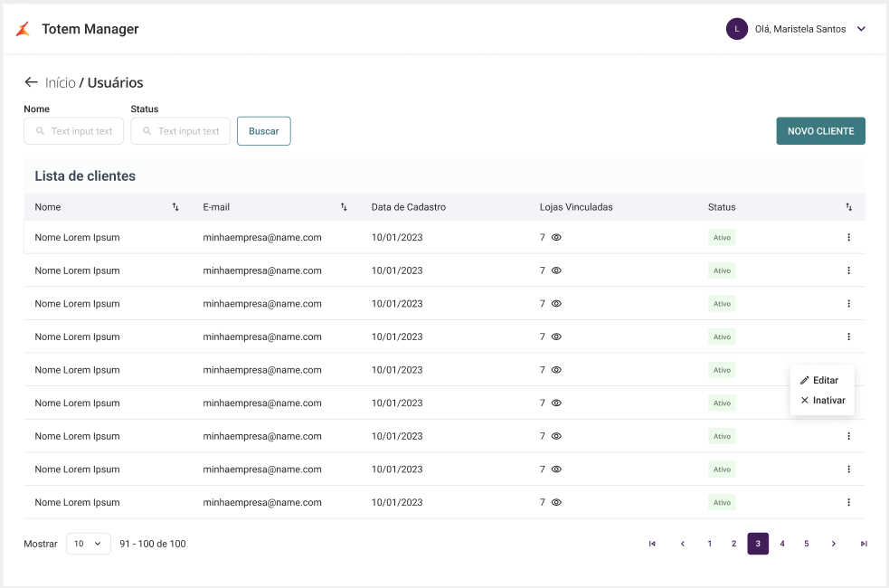Show linked stores with the second row's eye icon
The height and width of the screenshot is (588, 889).
tap(556, 270)
